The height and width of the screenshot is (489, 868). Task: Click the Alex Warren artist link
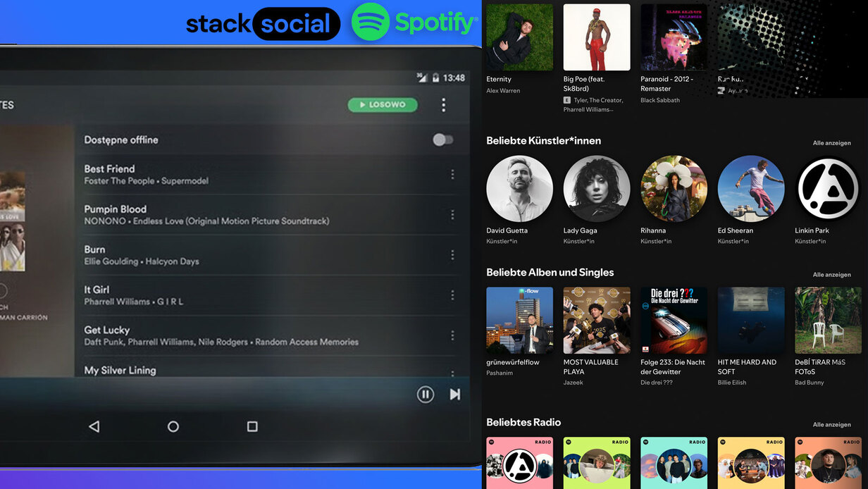pyautogui.click(x=503, y=91)
